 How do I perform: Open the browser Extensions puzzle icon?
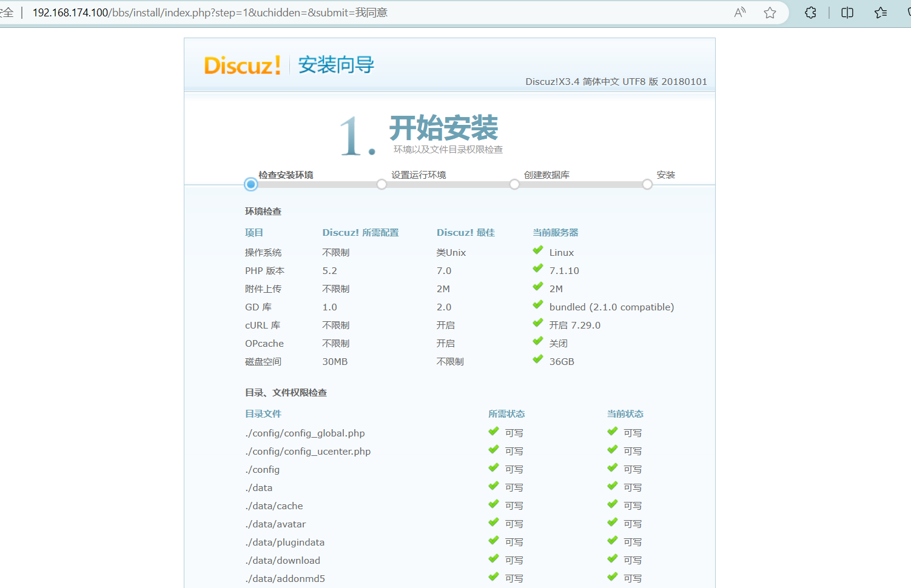810,13
